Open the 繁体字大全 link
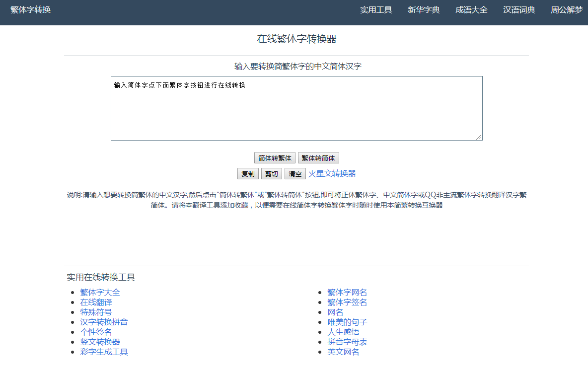Image resolution: width=588 pixels, height=372 pixels. coord(100,293)
